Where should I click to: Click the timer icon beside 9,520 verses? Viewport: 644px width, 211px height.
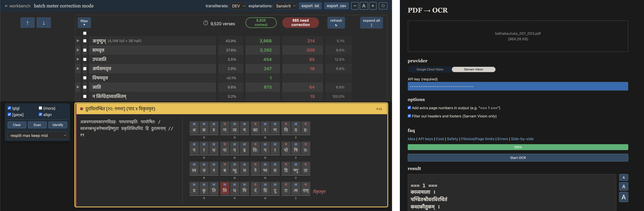[206, 23]
